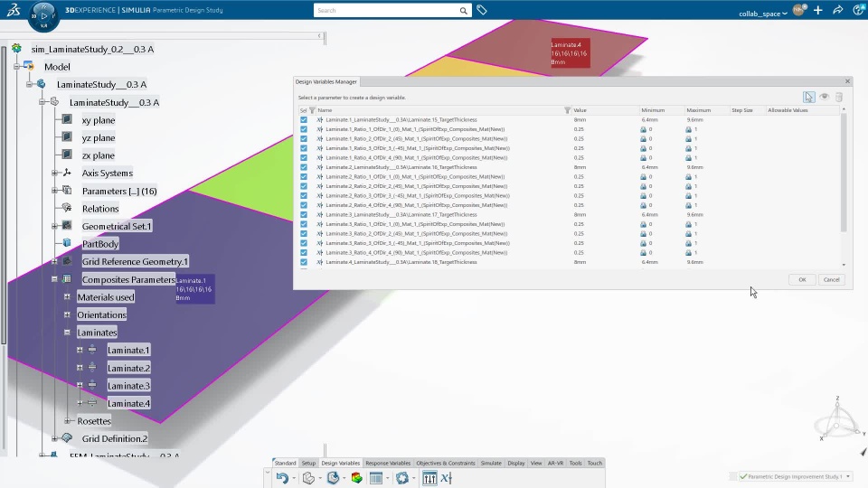Click the Name column filter icon
This screenshot has height=488, width=868.
(312, 110)
